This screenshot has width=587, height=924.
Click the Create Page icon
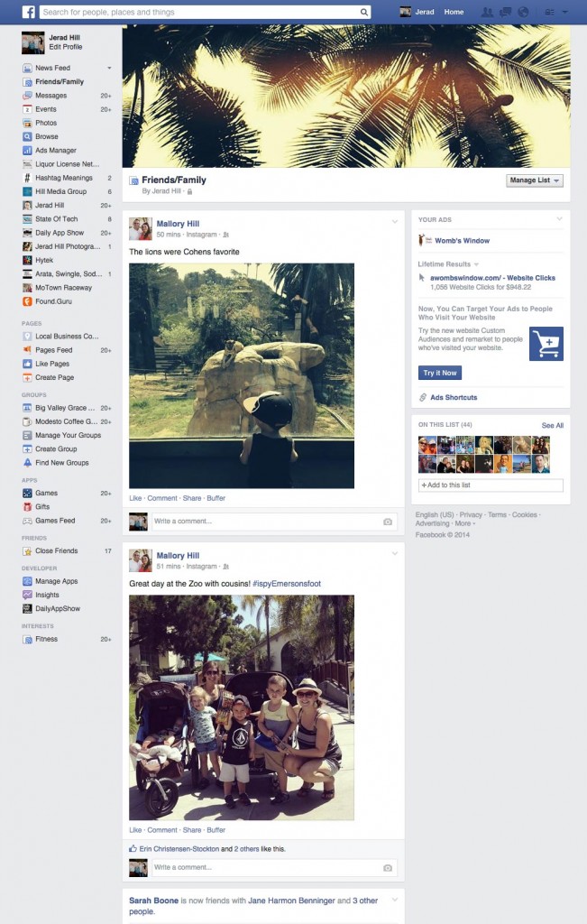tap(27, 378)
